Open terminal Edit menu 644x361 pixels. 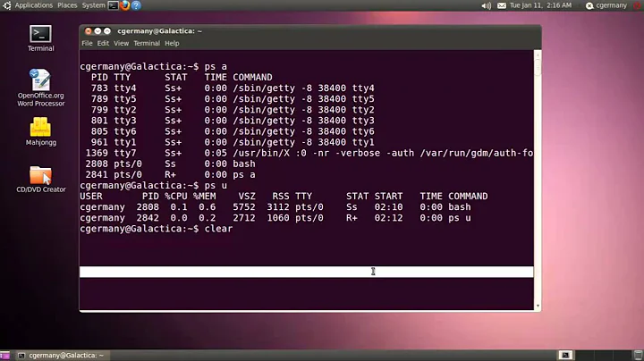pos(103,43)
